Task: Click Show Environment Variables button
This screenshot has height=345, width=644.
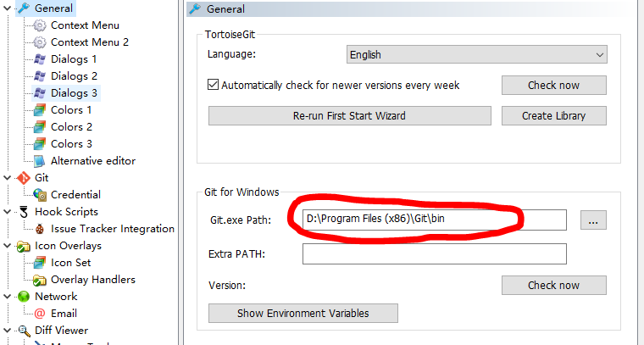Action: pyautogui.click(x=303, y=314)
